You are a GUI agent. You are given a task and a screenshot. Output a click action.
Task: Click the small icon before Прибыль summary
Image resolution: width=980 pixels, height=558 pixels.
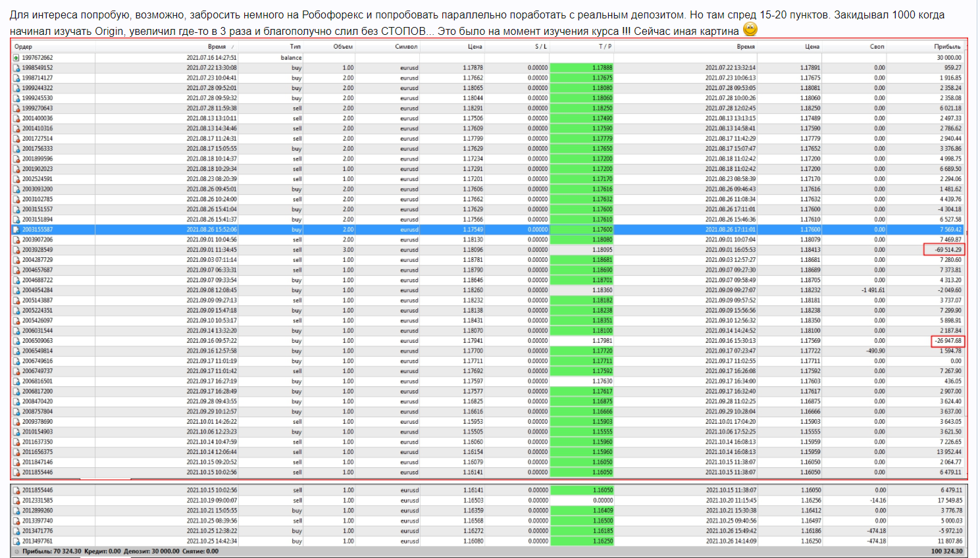[16, 551]
